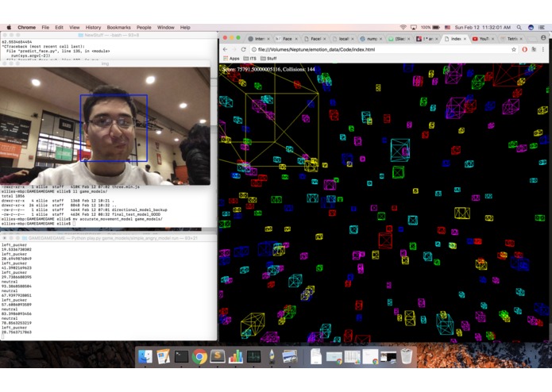Open the Edit menu
This screenshot has width=552, height=392.
tap(59, 27)
